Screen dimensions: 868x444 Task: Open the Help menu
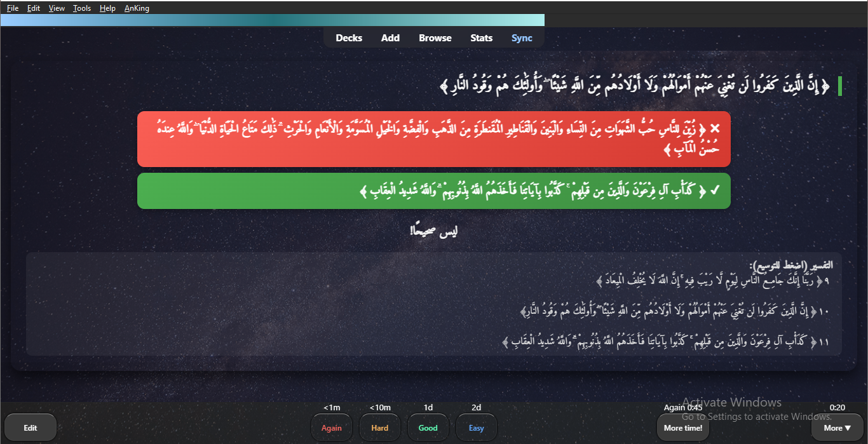coord(107,8)
